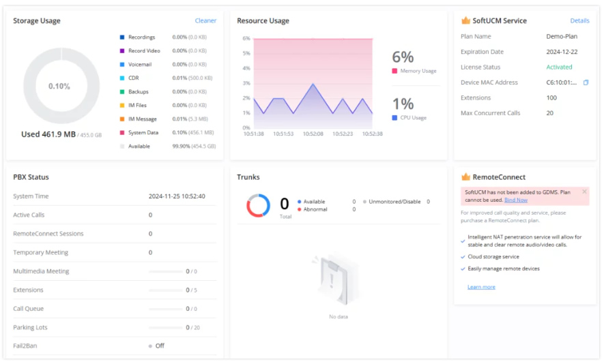Image resolution: width=604 pixels, height=364 pixels.
Task: Click the 'RemoteConnect Sessions' row label
Action: coord(48,234)
